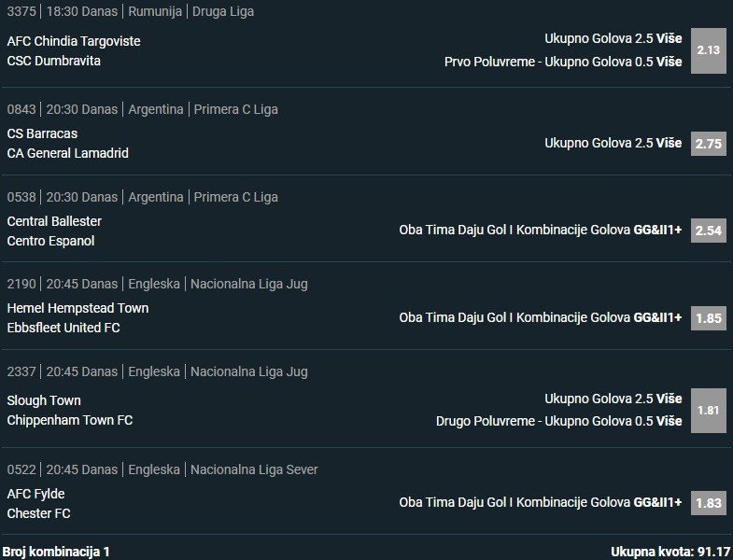Select the 1.81 odds button

[709, 410]
